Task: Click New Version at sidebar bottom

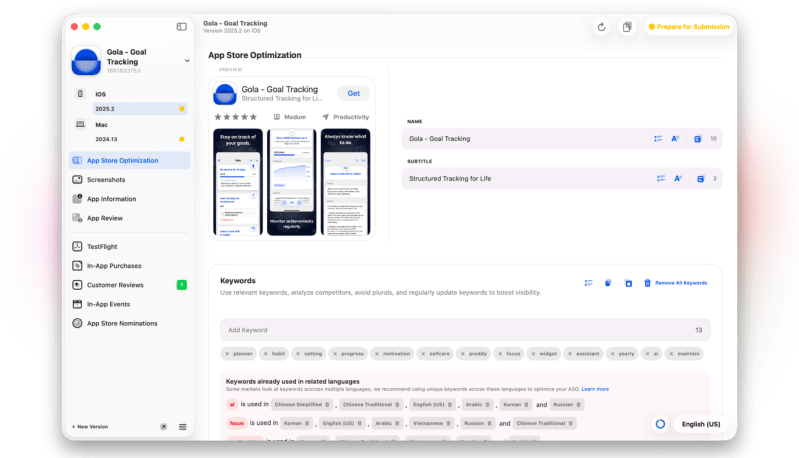Action: 90,427
